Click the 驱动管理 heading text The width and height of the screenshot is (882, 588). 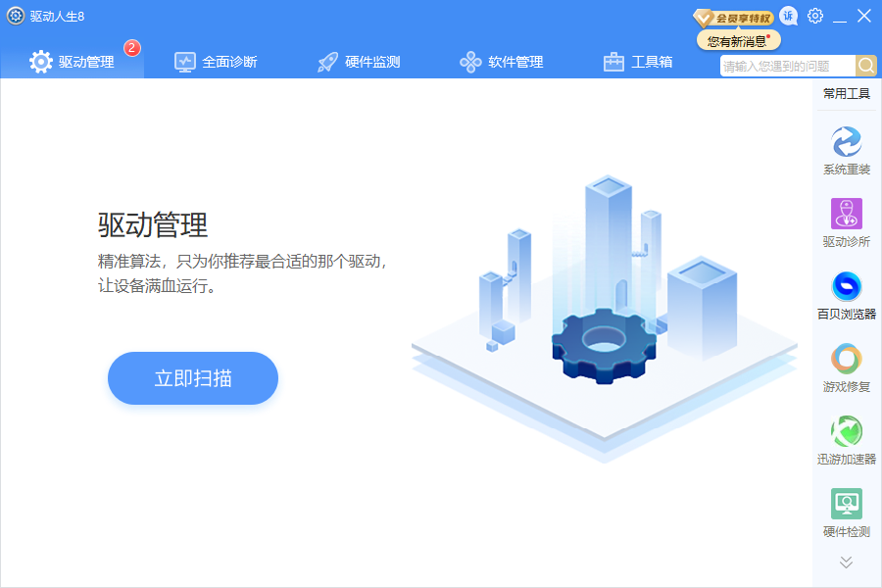153,225
